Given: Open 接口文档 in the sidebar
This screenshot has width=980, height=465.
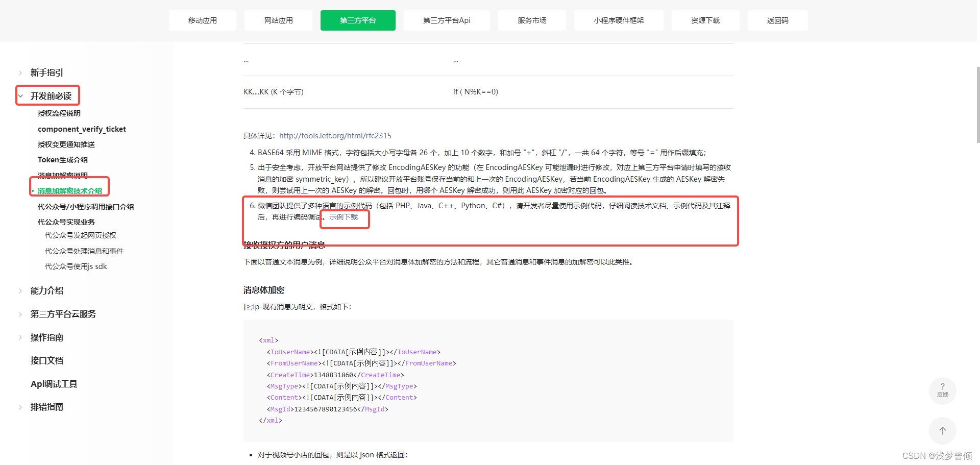Looking at the screenshot, I should pos(47,361).
